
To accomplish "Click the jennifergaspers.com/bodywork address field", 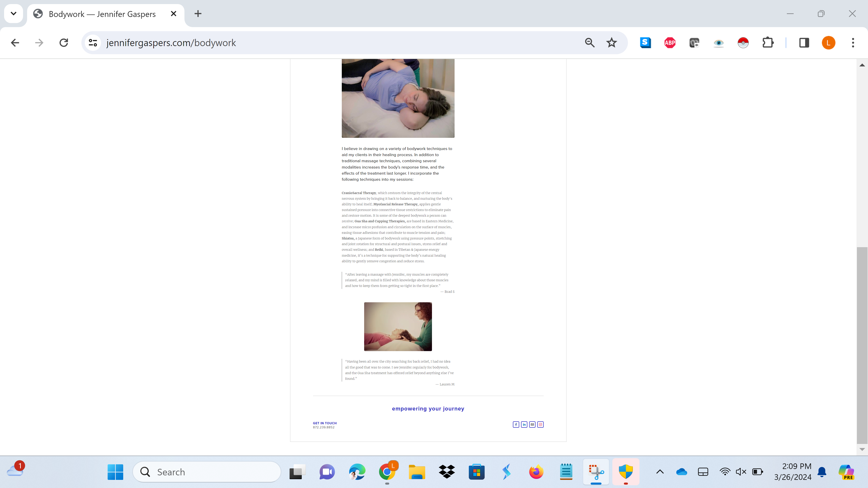I will tap(303, 43).
